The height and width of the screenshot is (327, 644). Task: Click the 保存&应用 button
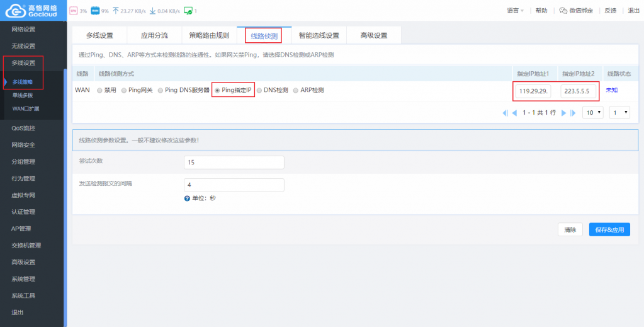(609, 230)
